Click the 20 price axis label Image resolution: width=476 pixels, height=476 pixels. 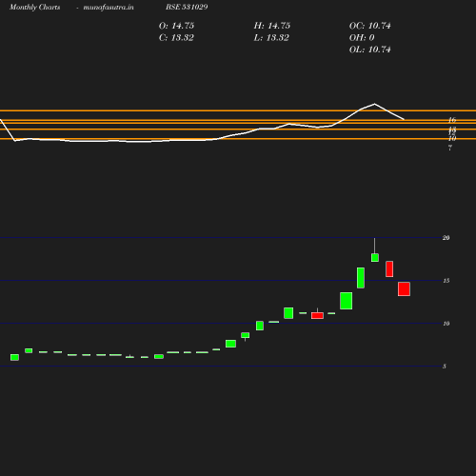pos(446,238)
